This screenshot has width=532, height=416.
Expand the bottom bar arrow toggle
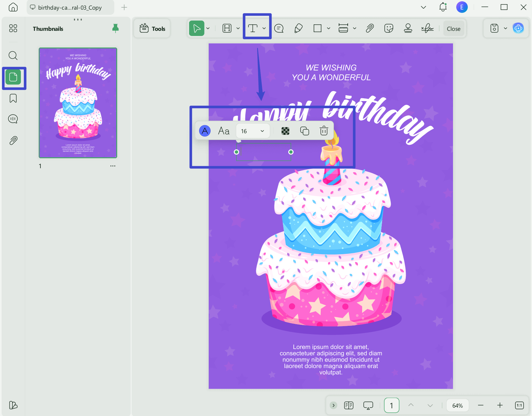334,405
